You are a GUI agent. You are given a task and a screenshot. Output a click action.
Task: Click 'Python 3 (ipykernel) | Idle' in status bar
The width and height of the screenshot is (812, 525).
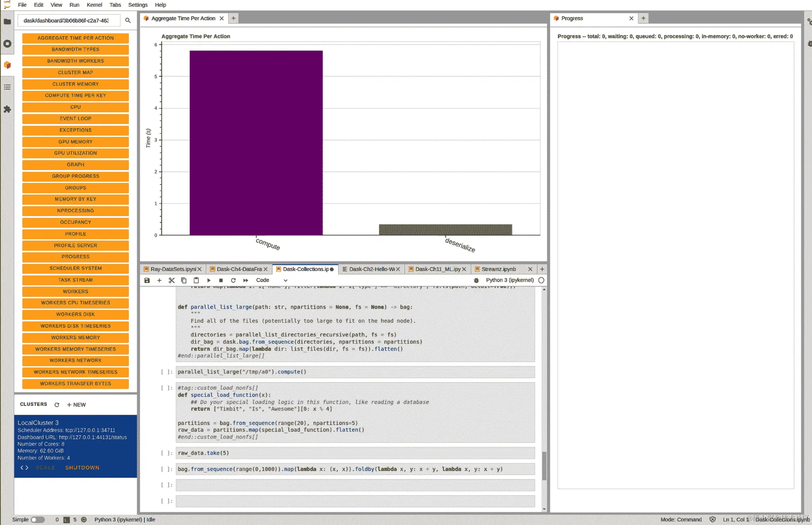[x=125, y=519]
